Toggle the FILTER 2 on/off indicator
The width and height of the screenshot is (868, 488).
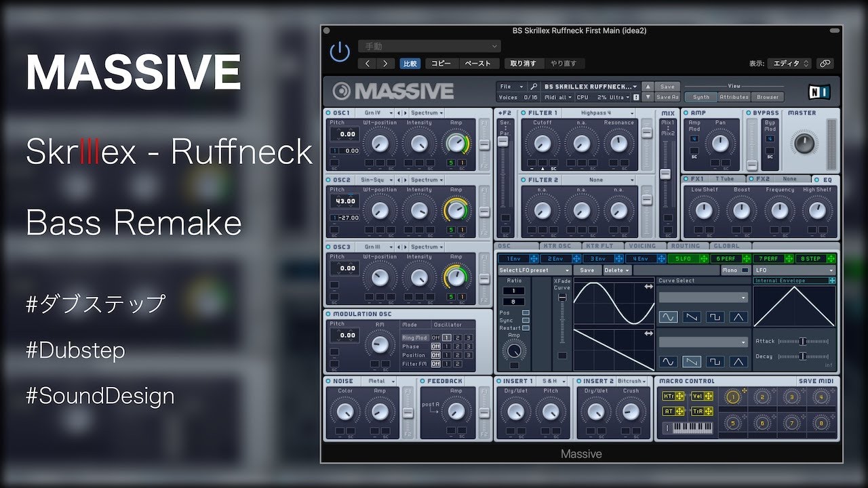(524, 180)
